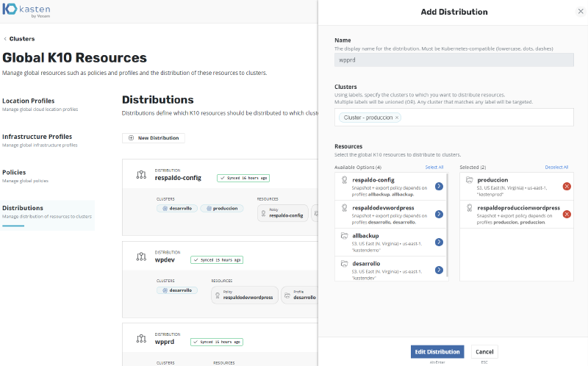Viewport: 588px width, 366px height.
Task: Go back to Clusters
Action: (22, 39)
